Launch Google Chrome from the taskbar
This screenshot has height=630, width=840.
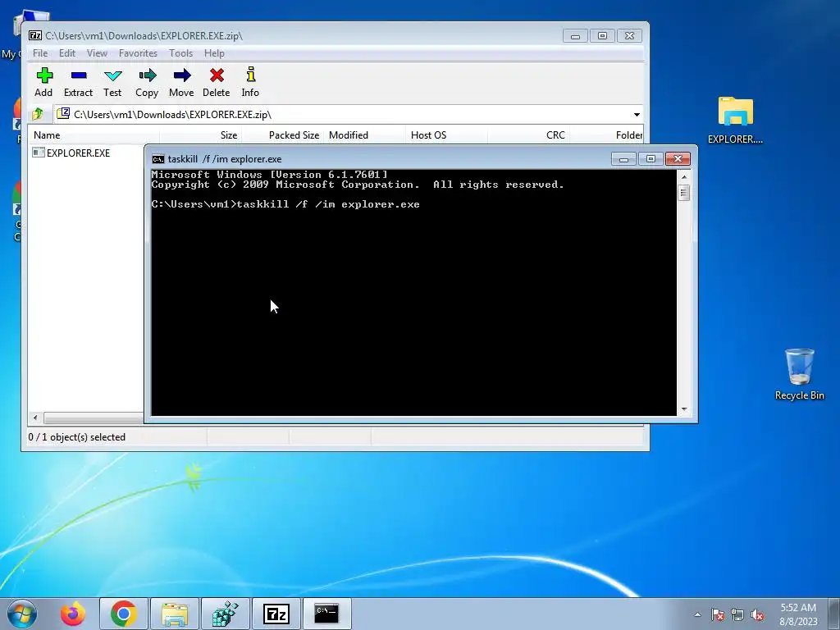click(124, 614)
